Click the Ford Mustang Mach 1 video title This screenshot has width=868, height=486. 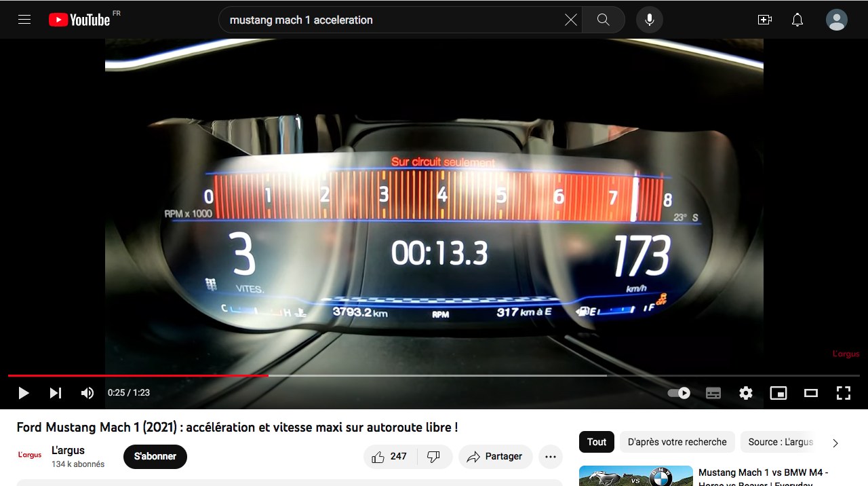point(237,427)
